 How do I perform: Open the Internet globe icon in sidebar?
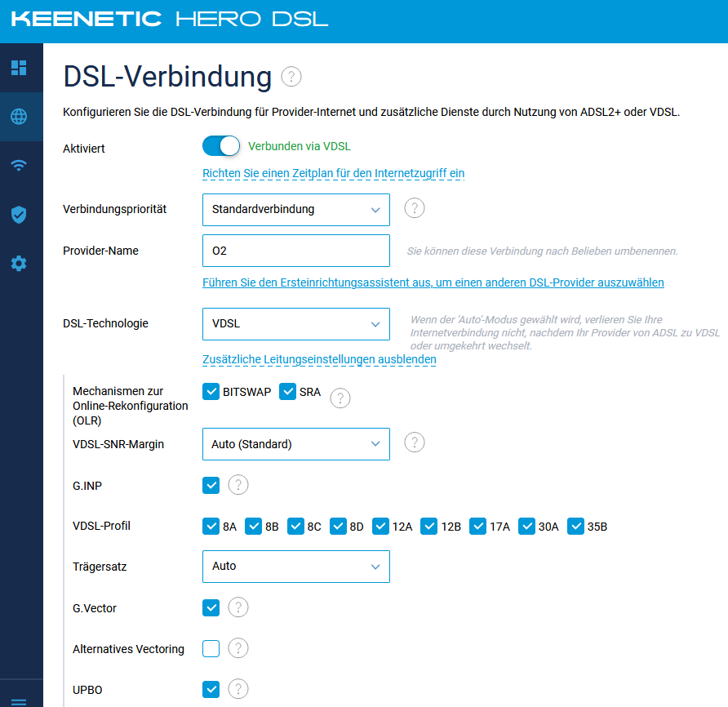point(19,117)
